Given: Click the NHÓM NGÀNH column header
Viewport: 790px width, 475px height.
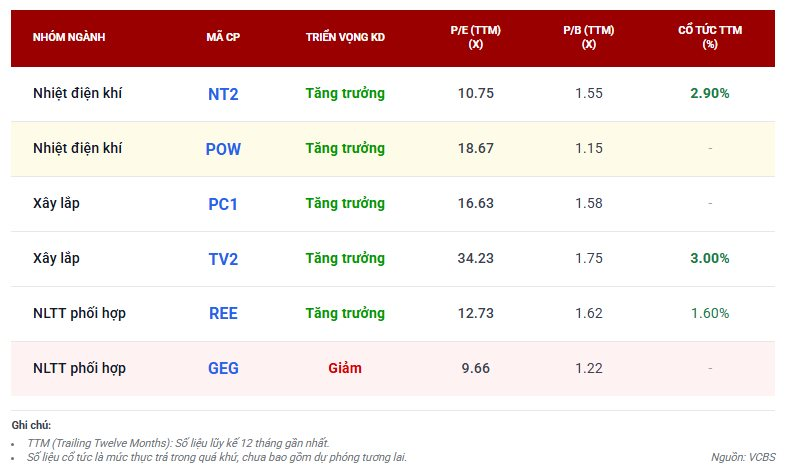Looking at the screenshot, I should click(x=69, y=38).
